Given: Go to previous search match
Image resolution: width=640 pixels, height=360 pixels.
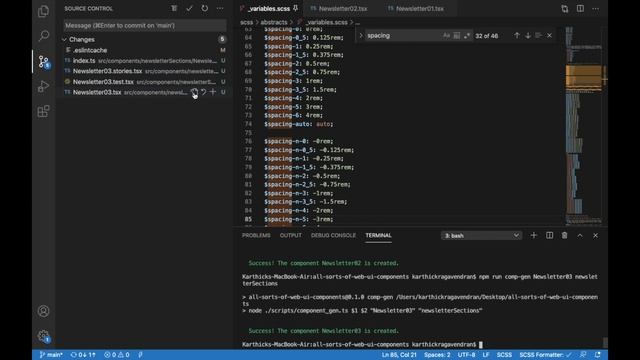Looking at the screenshot, I should click(517, 36).
